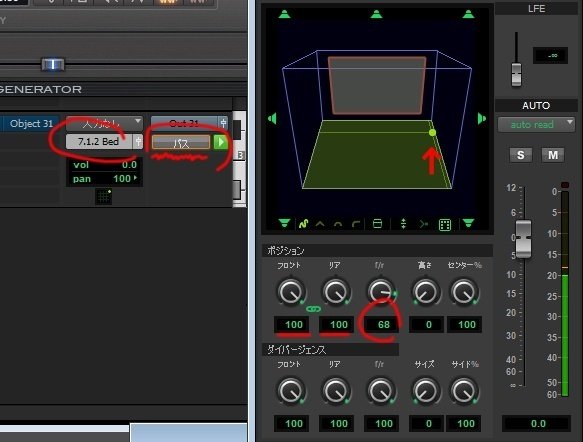Click Divergence f/r value field 100

[x=382, y=423]
